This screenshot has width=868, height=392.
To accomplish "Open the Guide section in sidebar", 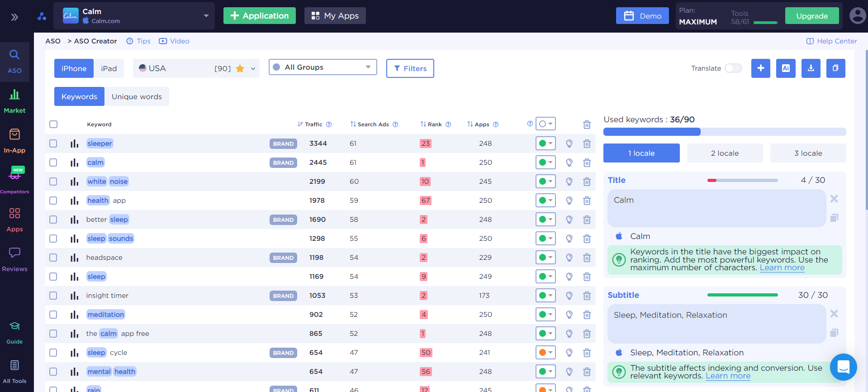I will click(x=14, y=333).
